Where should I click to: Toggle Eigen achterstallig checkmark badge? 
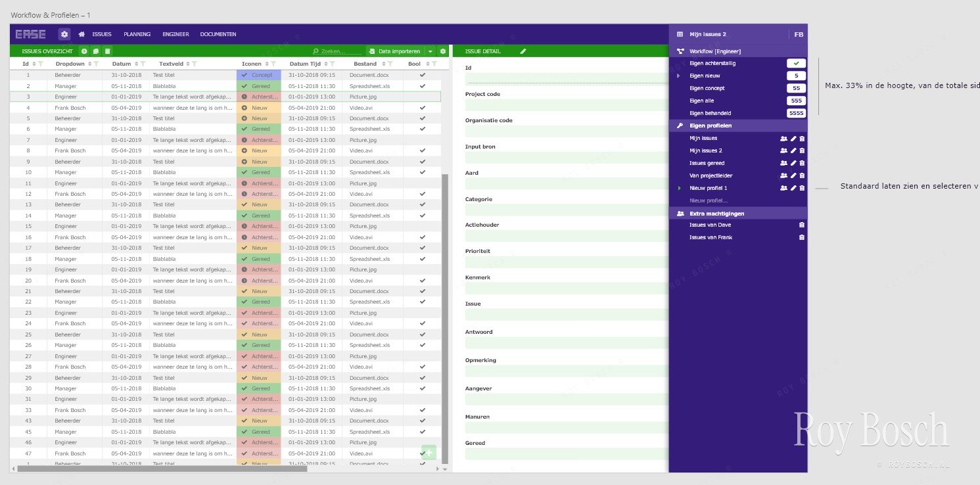[796, 63]
